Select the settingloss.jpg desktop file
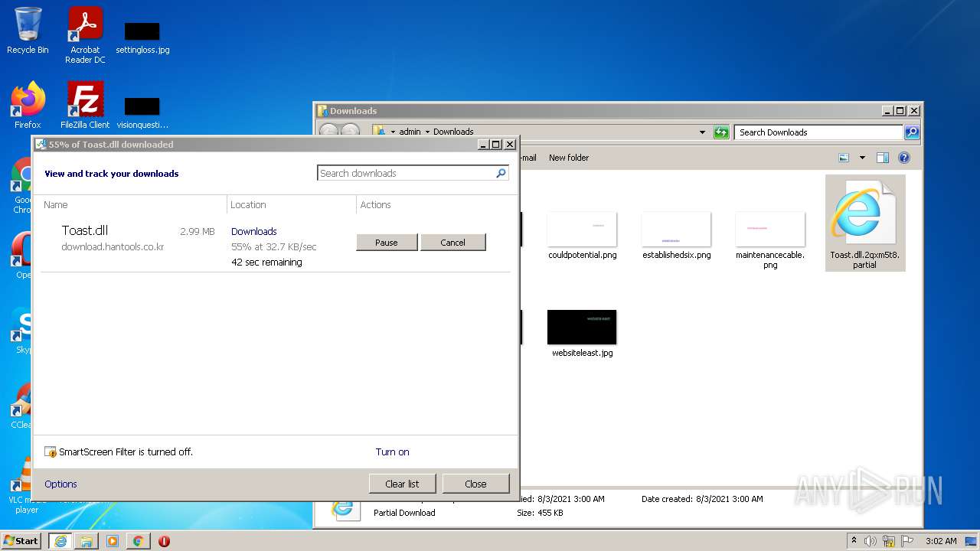Image resolution: width=980 pixels, height=551 pixels. coord(142,38)
